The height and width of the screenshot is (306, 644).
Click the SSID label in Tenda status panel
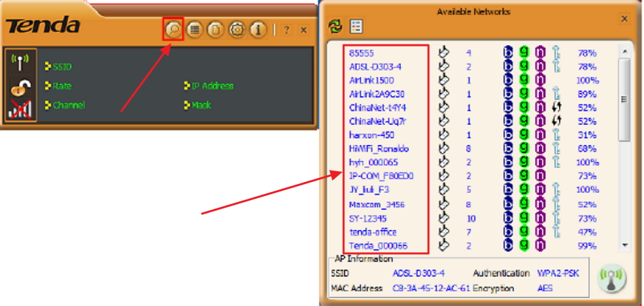coord(62,67)
